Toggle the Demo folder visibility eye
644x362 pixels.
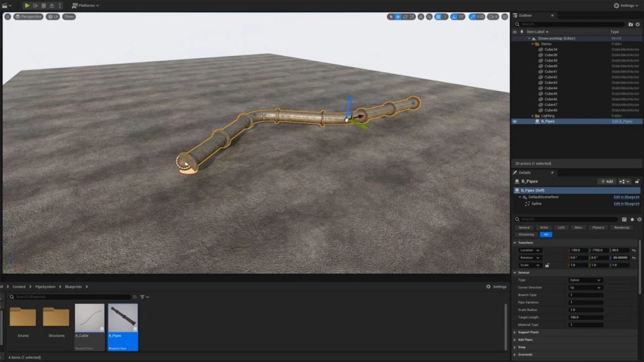[515, 44]
